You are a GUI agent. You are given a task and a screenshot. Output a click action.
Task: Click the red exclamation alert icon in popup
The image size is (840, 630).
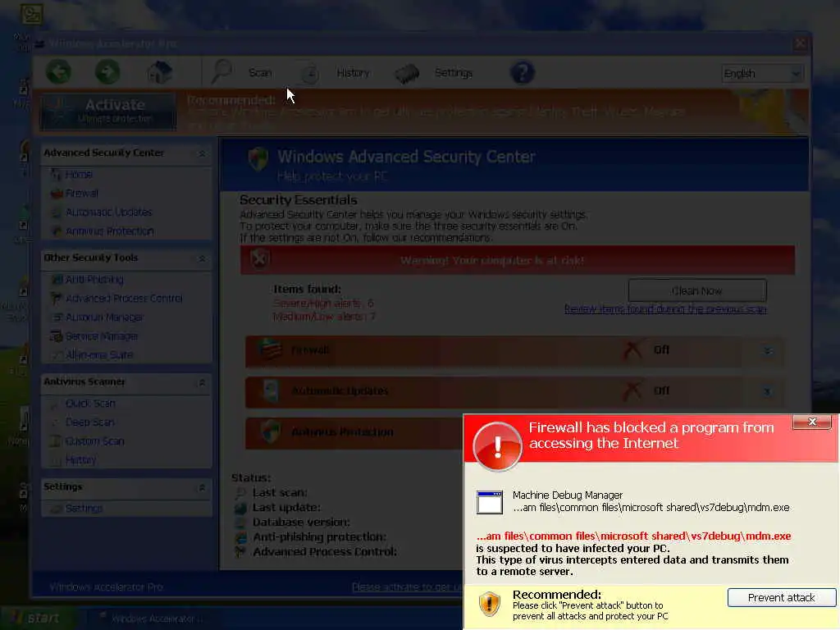click(x=498, y=446)
